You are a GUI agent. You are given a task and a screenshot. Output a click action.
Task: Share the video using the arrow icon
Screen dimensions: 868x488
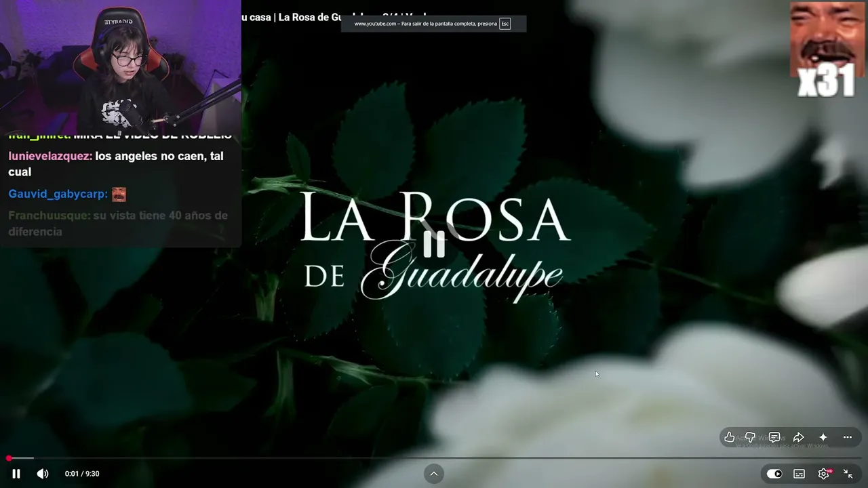[799, 437]
